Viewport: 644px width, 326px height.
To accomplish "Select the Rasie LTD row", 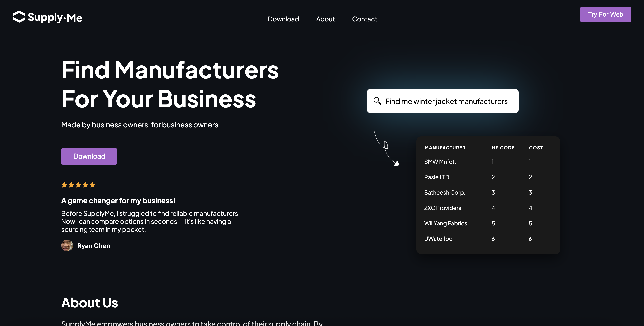I will (437, 177).
